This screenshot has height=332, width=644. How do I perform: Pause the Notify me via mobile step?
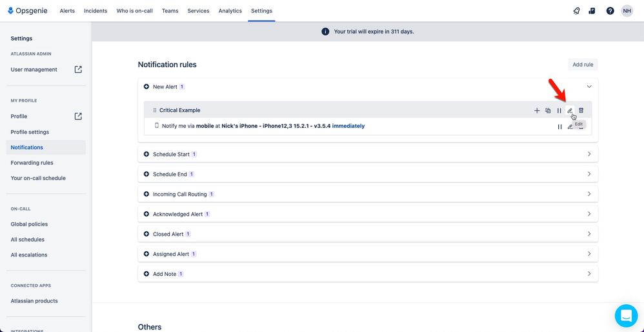(559, 127)
